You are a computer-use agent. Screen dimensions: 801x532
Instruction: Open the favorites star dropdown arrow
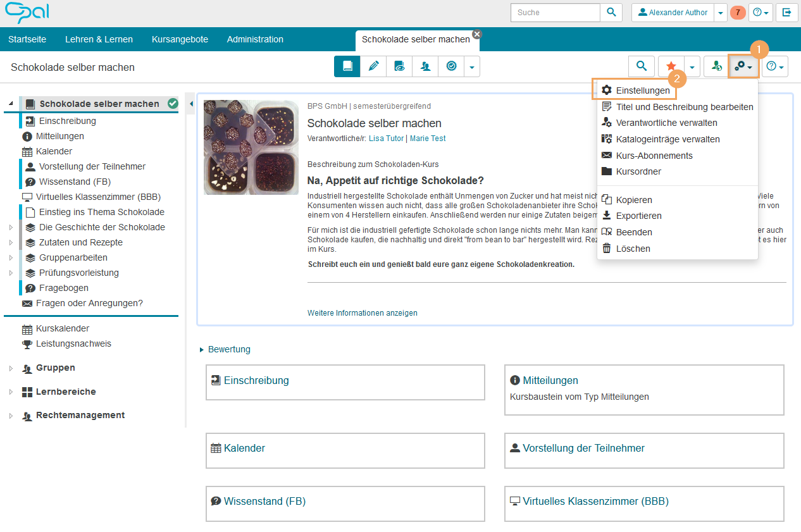point(692,66)
